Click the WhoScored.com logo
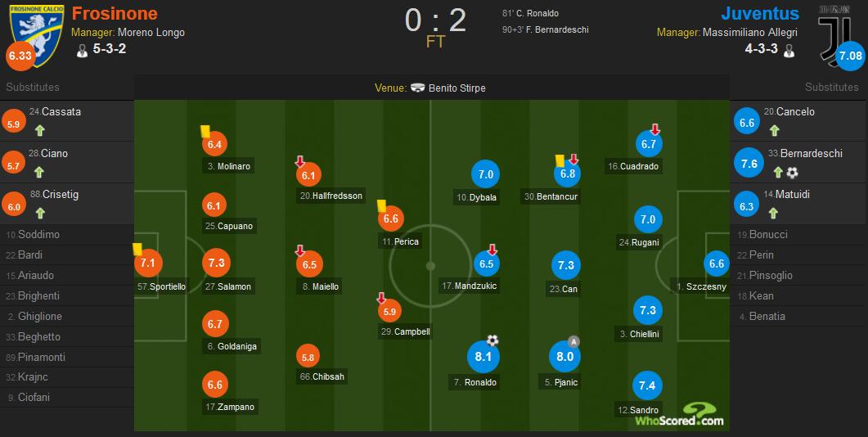 (680, 415)
